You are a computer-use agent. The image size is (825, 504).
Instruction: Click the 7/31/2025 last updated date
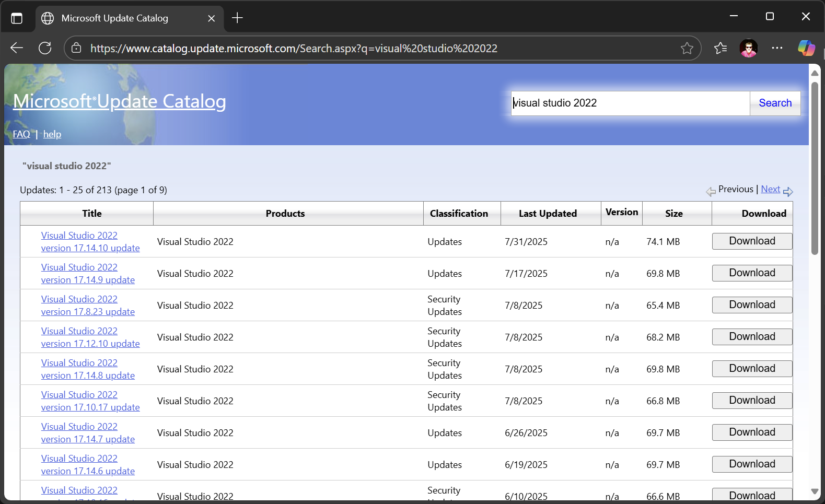(526, 242)
